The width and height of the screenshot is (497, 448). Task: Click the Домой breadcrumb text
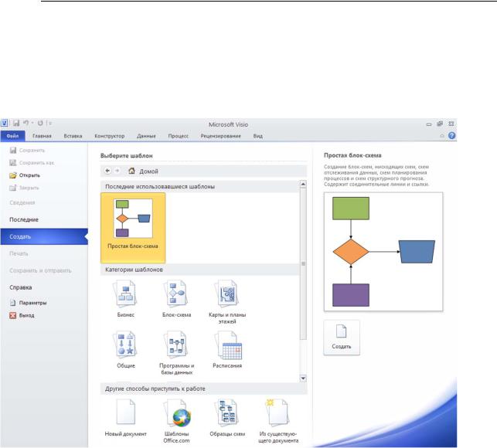click(148, 171)
